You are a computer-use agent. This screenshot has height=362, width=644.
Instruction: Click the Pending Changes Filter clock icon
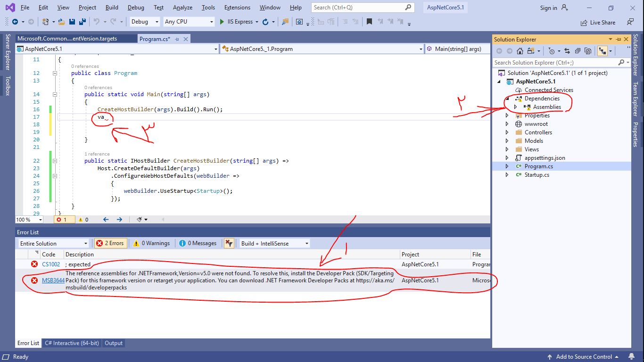(x=552, y=51)
